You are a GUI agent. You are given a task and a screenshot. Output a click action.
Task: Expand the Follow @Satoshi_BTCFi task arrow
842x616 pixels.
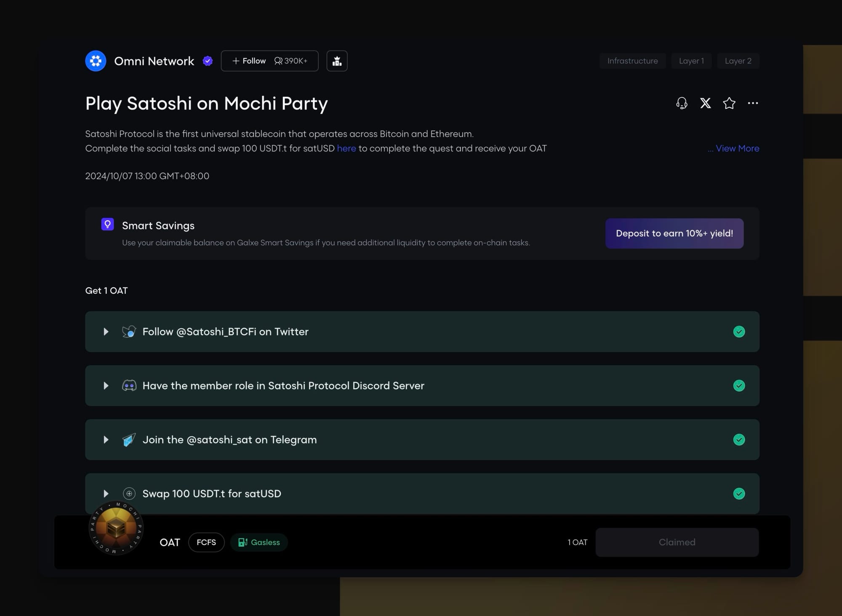(x=106, y=332)
